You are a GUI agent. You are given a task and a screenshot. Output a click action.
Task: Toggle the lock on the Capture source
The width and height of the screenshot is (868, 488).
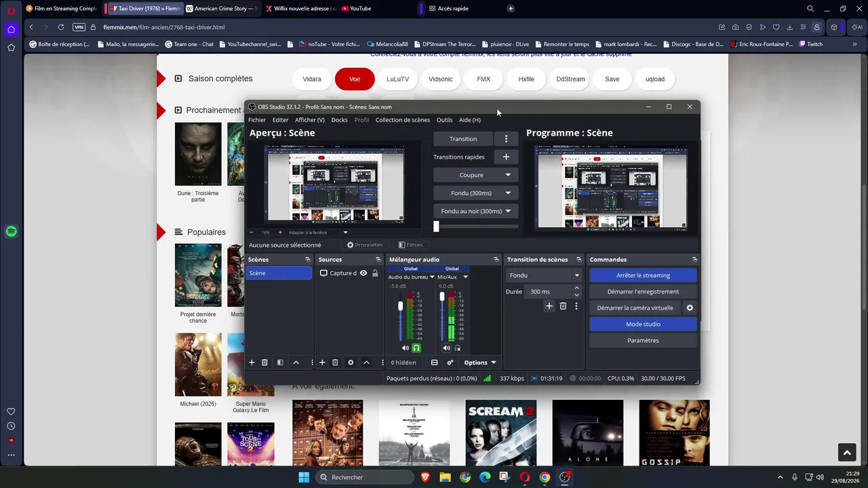click(x=375, y=273)
